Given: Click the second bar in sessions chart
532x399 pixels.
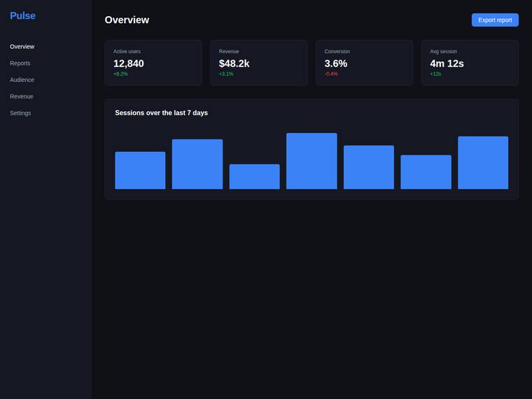Looking at the screenshot, I should coord(197,164).
